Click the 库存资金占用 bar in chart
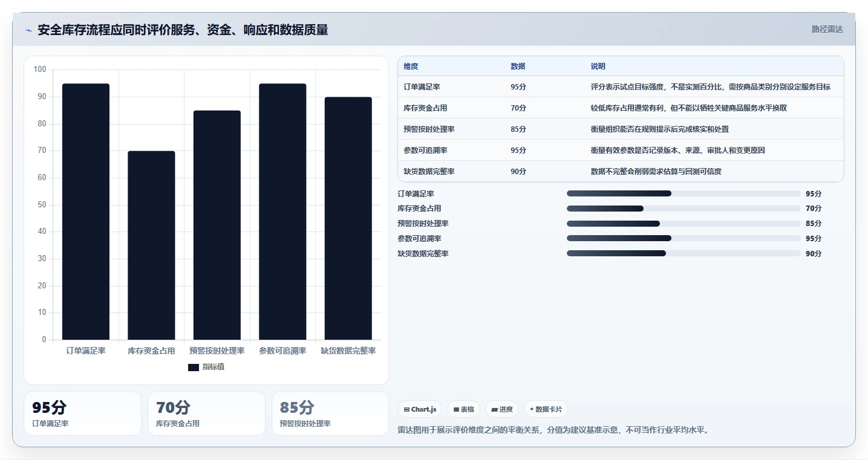The width and height of the screenshot is (868, 460). 151,245
